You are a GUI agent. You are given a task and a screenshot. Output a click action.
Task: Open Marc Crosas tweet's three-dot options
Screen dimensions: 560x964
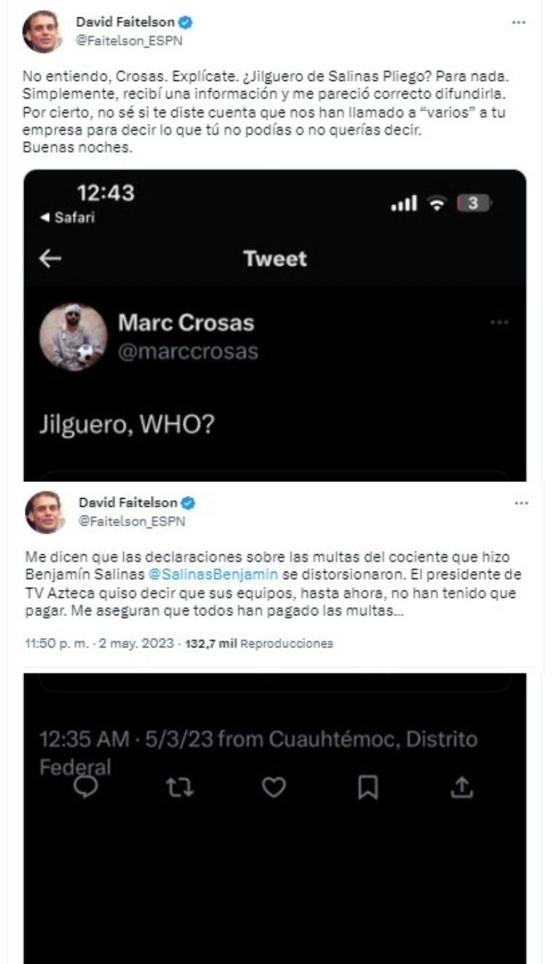click(x=499, y=322)
